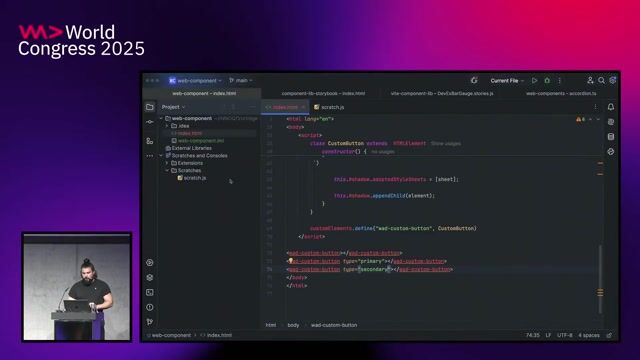
Task: Expand the .idea folder
Action: click(x=167, y=126)
